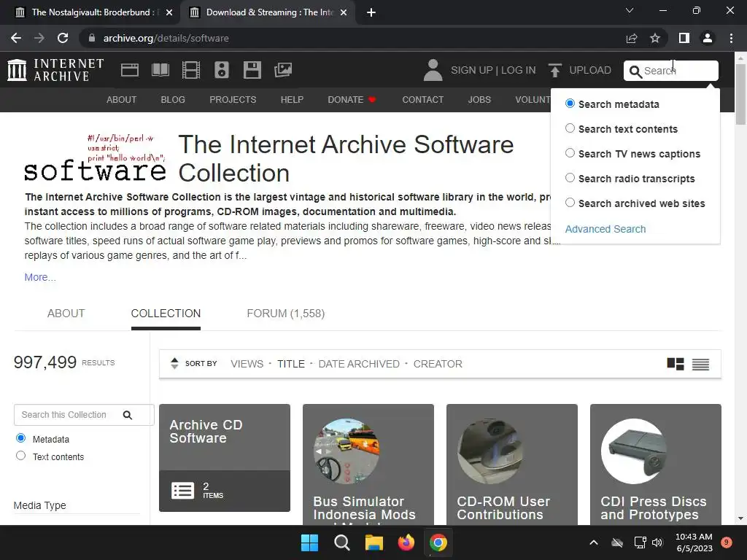
Task: Sort results by VIEWS
Action: [247, 364]
